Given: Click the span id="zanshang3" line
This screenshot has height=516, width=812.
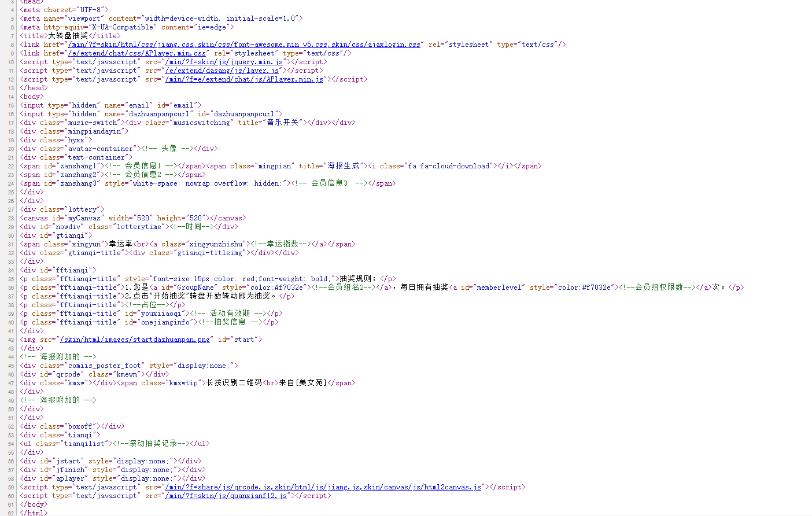Looking at the screenshot, I should (x=208, y=183).
